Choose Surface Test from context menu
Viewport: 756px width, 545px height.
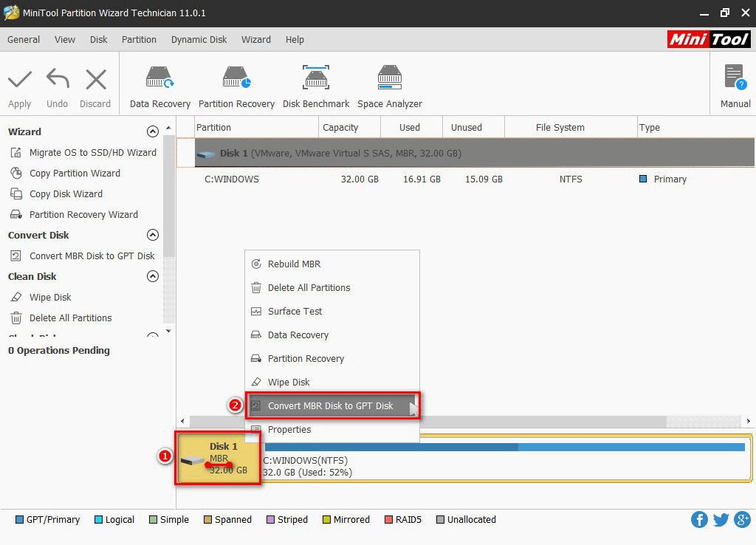point(332,311)
